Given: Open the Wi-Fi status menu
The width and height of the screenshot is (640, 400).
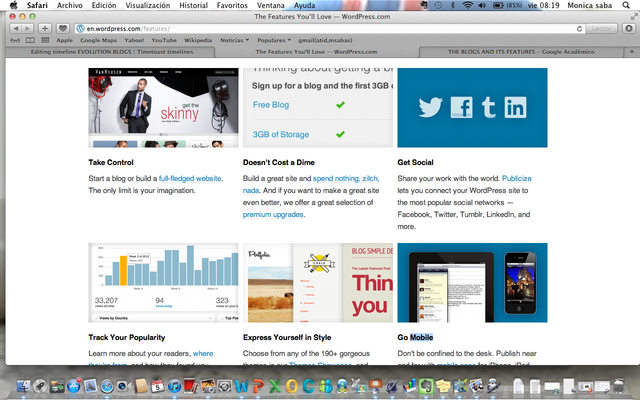Looking at the screenshot, I should coord(468,5).
